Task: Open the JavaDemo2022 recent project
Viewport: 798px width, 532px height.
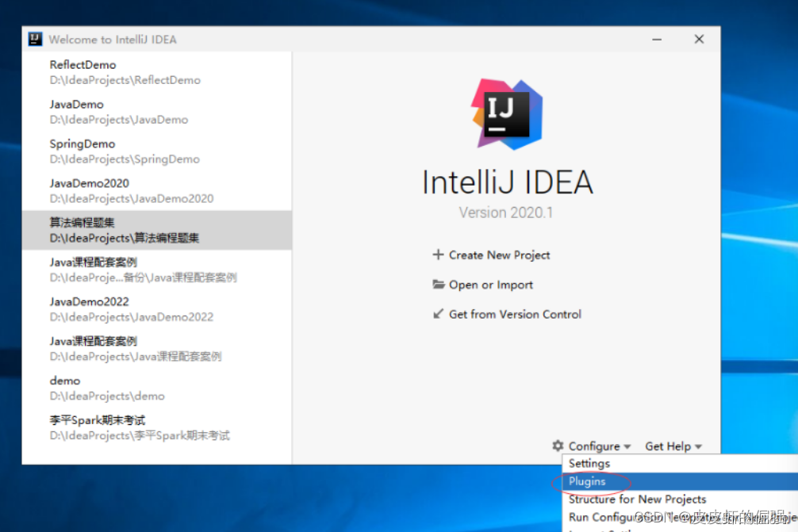Action: point(157,309)
